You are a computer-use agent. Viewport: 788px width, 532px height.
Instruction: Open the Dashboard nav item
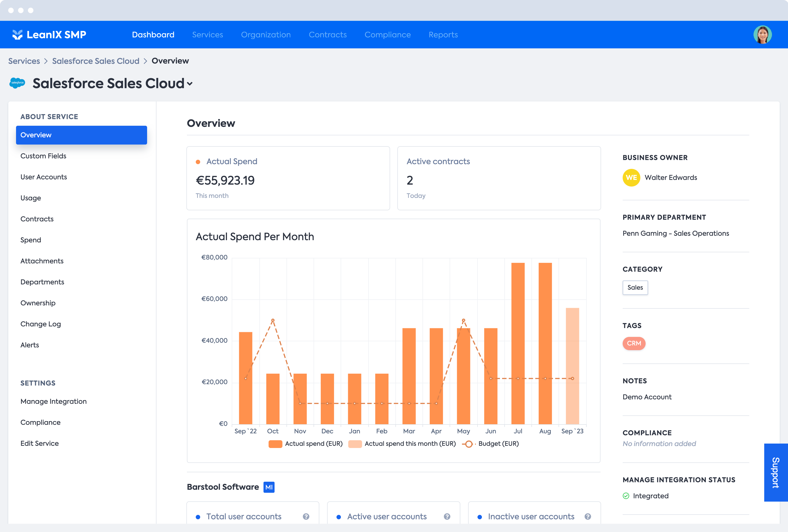(153, 35)
